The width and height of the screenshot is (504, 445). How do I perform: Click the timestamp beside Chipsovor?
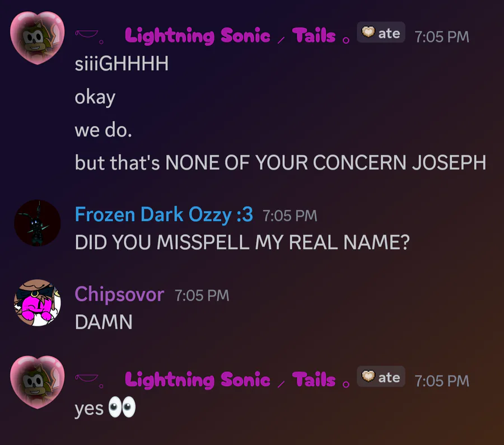202,296
